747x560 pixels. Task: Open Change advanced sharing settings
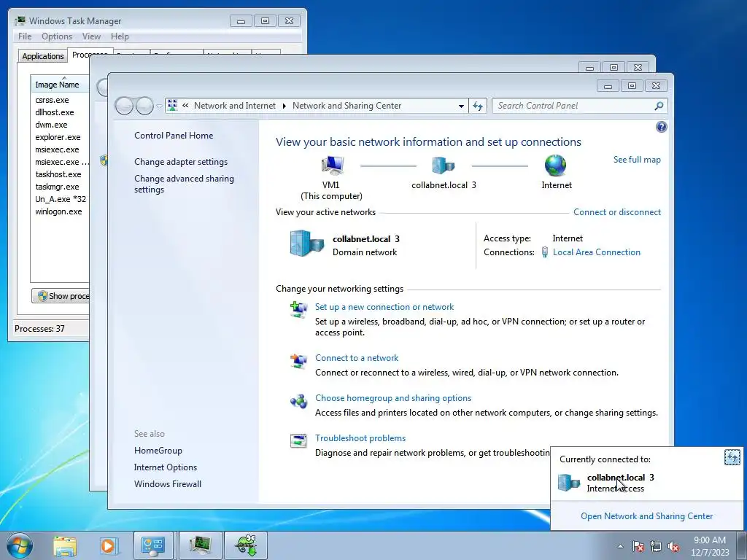(x=184, y=184)
